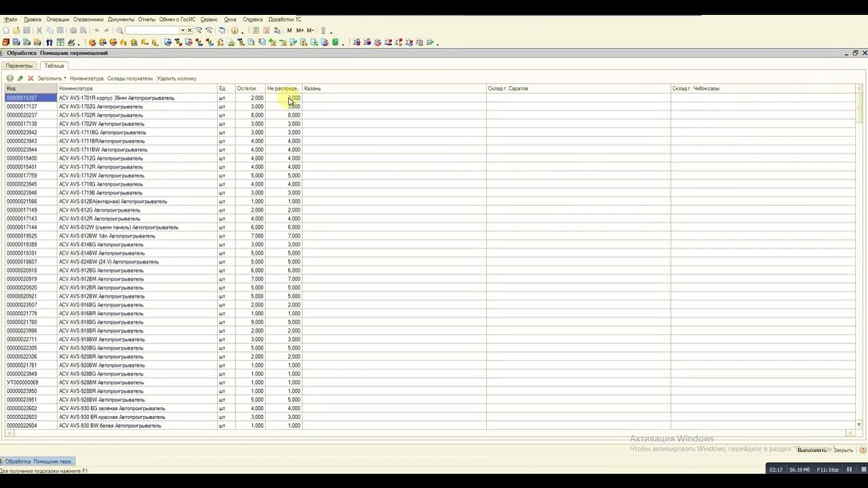868x488 pixels.
Task: Open the Файл menu
Action: [x=11, y=20]
